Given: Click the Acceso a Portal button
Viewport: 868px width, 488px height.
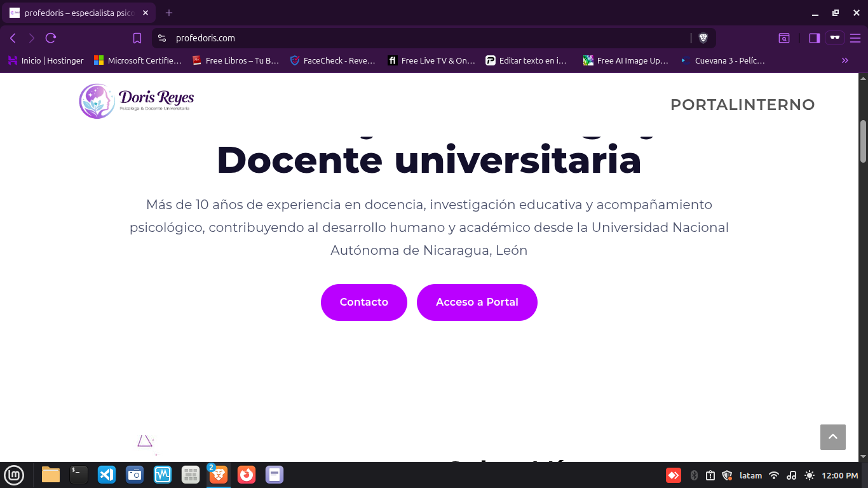Looking at the screenshot, I should [x=477, y=302].
